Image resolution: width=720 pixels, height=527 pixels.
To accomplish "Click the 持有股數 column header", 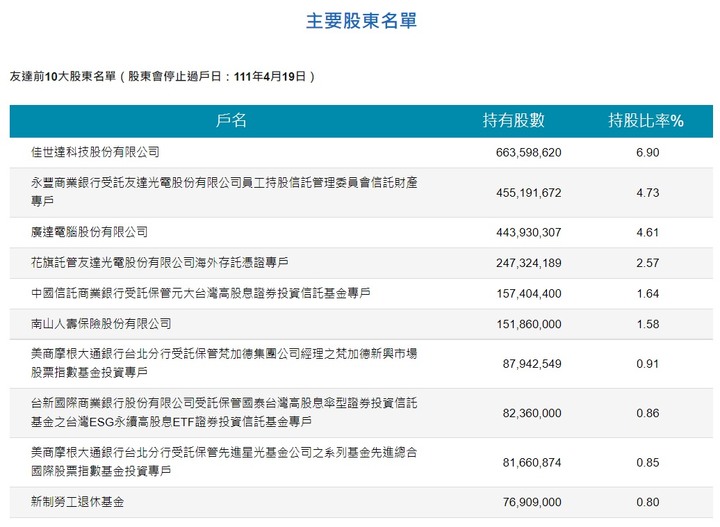I will pos(513,120).
